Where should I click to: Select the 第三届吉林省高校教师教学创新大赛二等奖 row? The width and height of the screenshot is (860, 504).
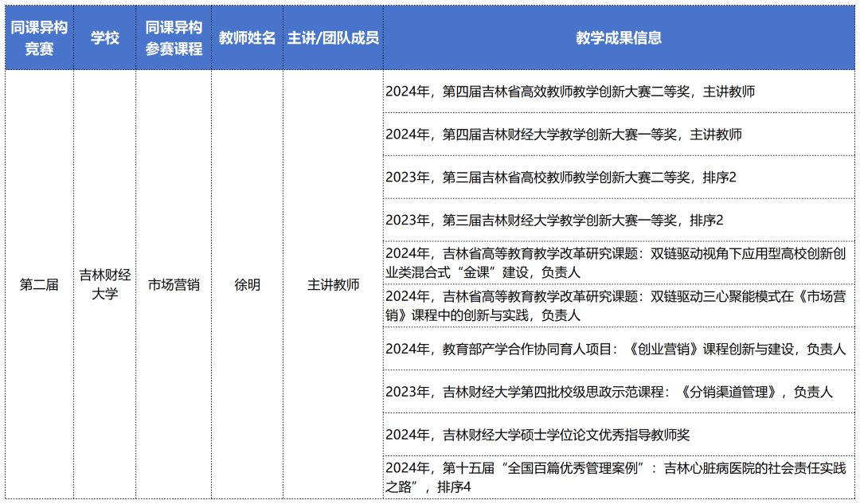tap(619, 177)
